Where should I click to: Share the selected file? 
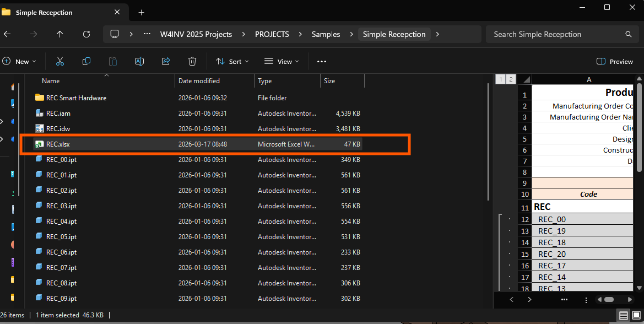tap(166, 62)
